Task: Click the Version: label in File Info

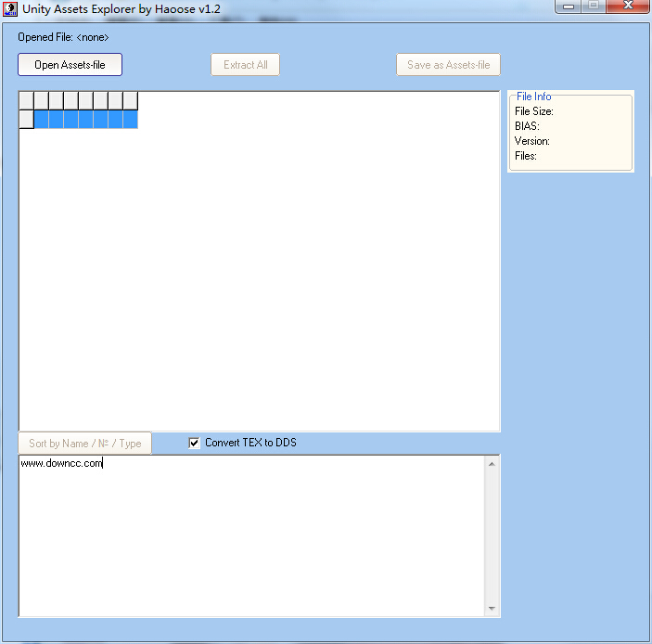Action: 531,141
